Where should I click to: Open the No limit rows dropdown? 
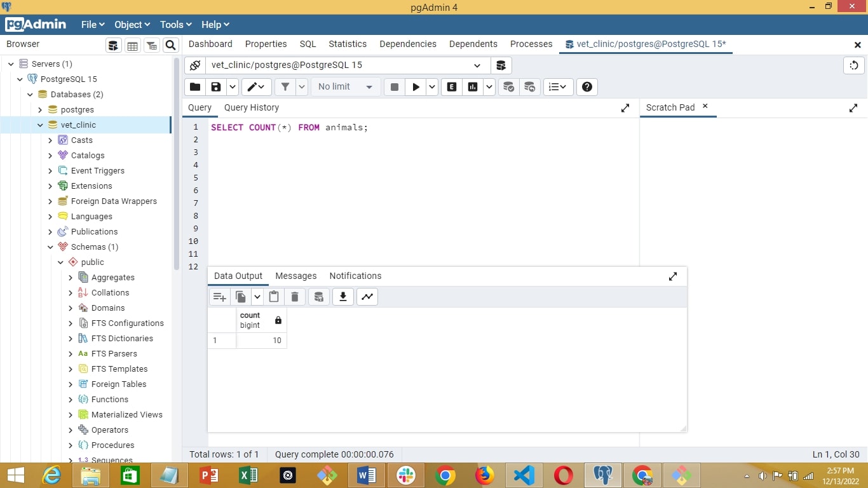(x=346, y=87)
